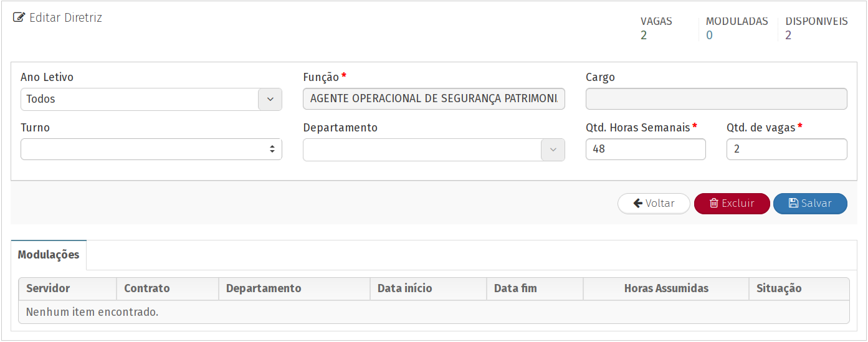Expand the Ano Letivo dropdown chevron

270,99
